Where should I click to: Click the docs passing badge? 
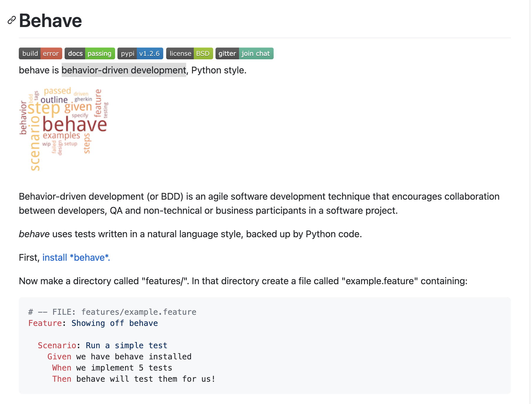(x=90, y=53)
